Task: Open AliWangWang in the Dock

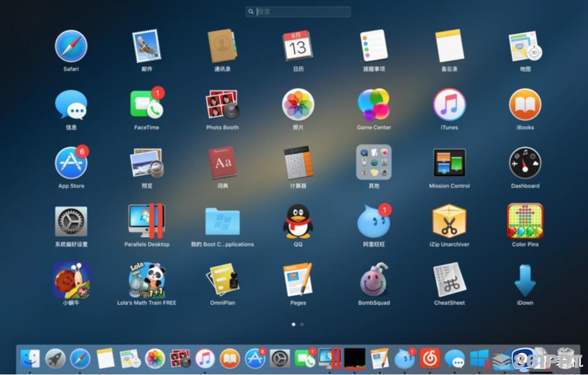Action: coord(405,358)
